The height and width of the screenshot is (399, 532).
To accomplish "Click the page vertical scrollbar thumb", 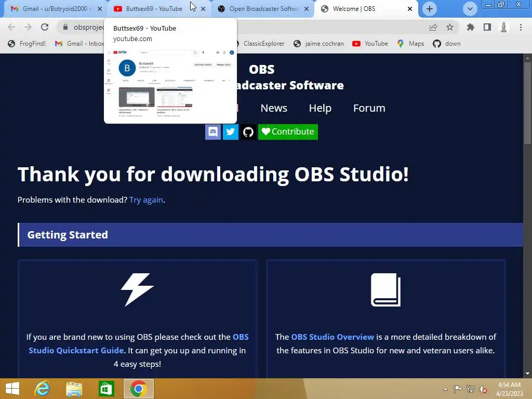I will pyautogui.click(x=527, y=103).
